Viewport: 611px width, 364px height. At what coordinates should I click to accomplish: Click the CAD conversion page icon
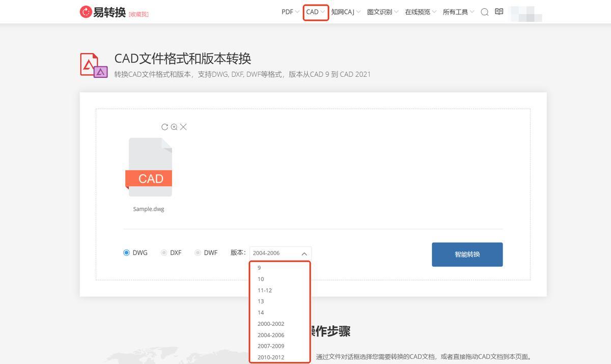94,65
